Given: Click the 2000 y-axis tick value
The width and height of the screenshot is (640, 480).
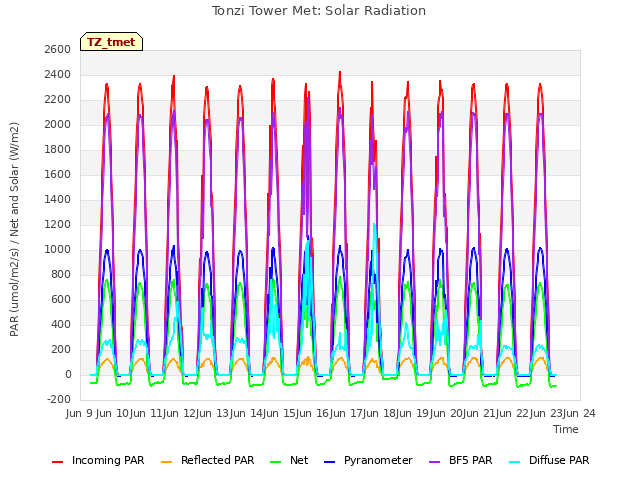Looking at the screenshot, I should click(x=58, y=124).
